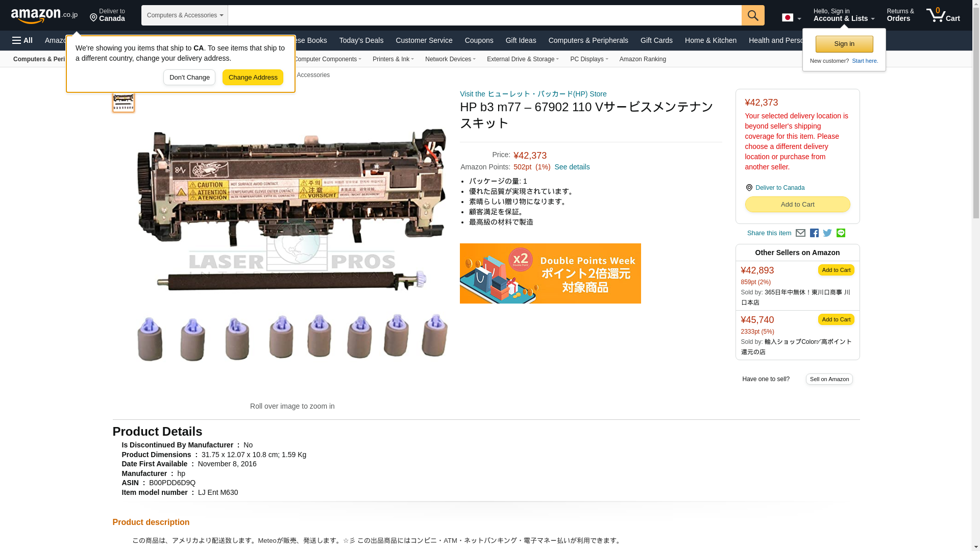
Task: Share this item on Twitter
Action: pyautogui.click(x=827, y=233)
